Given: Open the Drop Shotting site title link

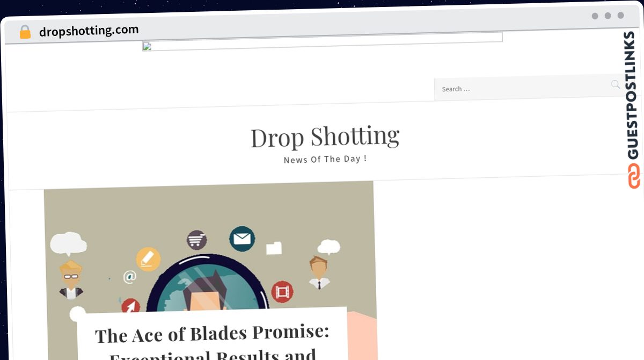Looking at the screenshot, I should click(325, 137).
